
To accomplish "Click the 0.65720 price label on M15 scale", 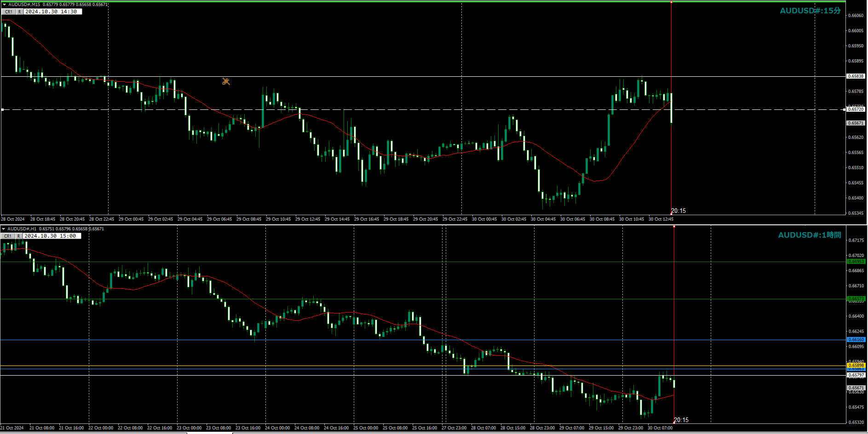I will tap(856, 109).
